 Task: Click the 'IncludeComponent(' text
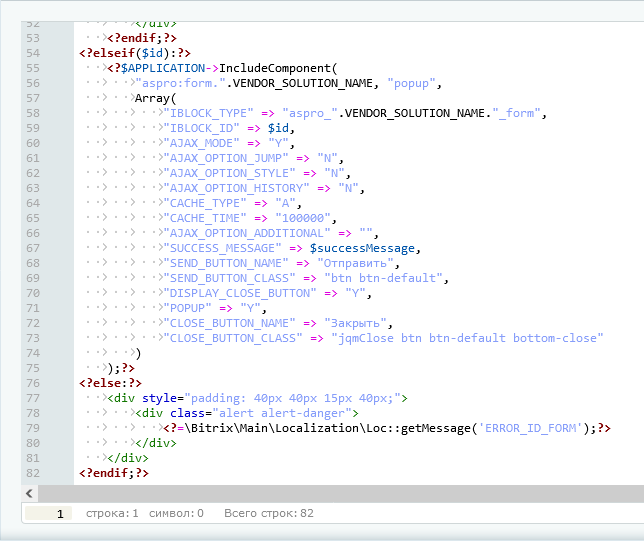(x=278, y=68)
